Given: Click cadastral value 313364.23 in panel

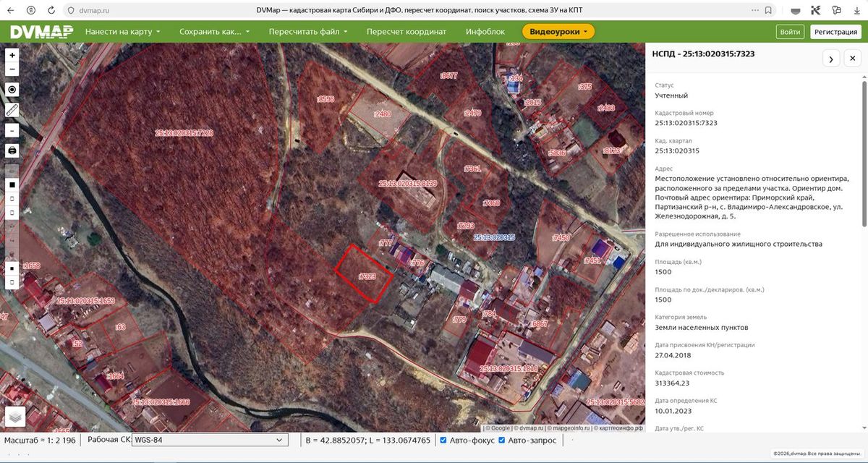Looking at the screenshot, I should (x=673, y=383).
